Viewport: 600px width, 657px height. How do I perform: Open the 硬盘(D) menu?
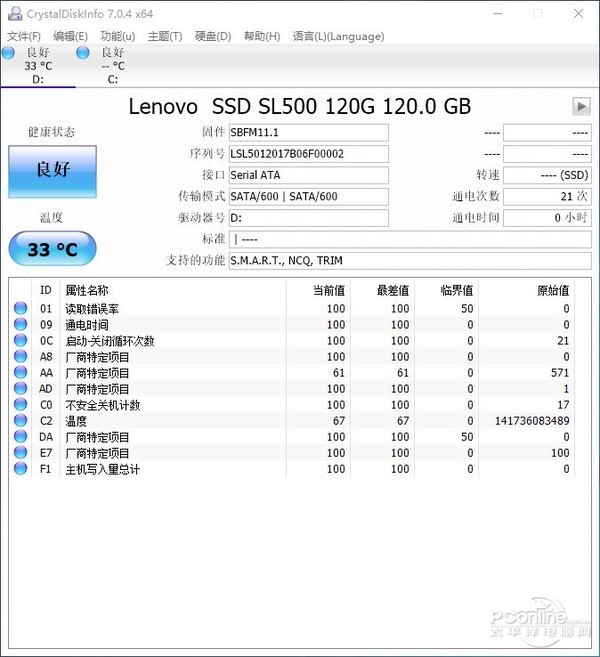213,36
